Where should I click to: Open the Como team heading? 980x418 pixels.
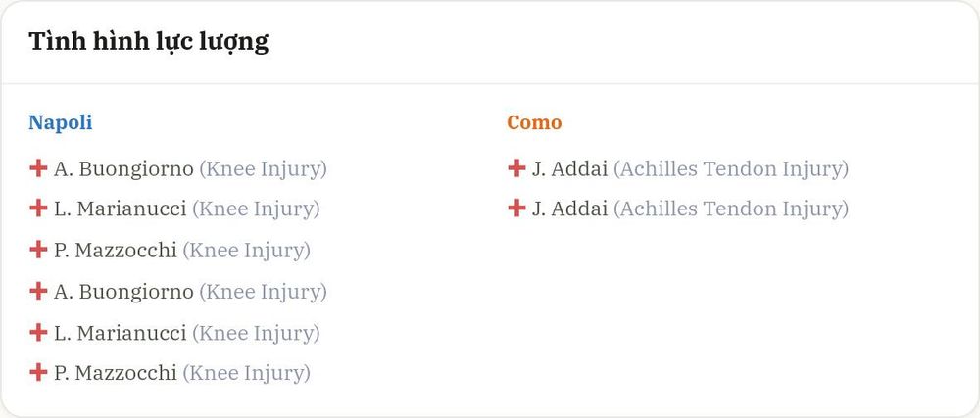(534, 123)
